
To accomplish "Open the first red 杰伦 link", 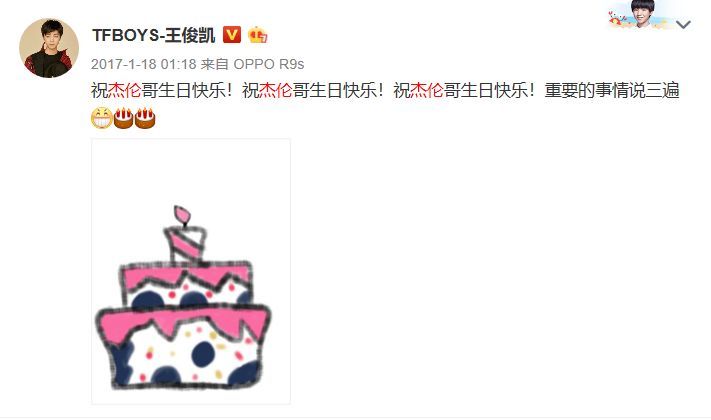I will click(x=124, y=90).
